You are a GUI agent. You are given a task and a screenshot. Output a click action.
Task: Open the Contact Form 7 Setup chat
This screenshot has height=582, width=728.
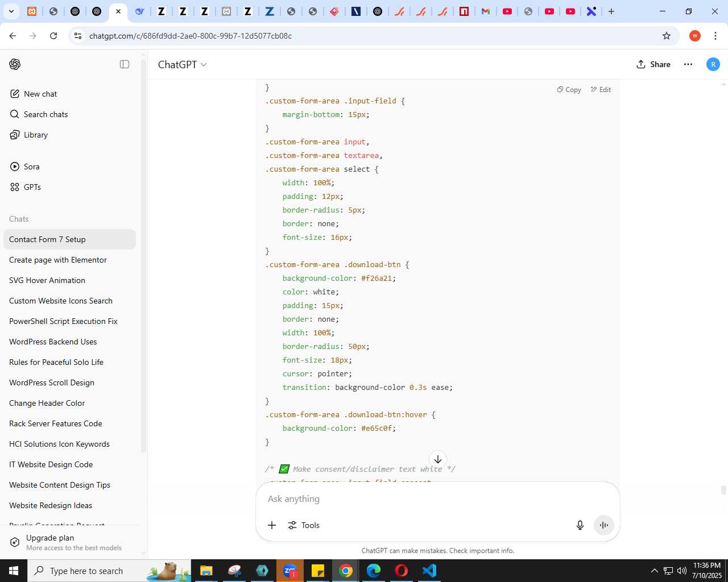pos(69,239)
